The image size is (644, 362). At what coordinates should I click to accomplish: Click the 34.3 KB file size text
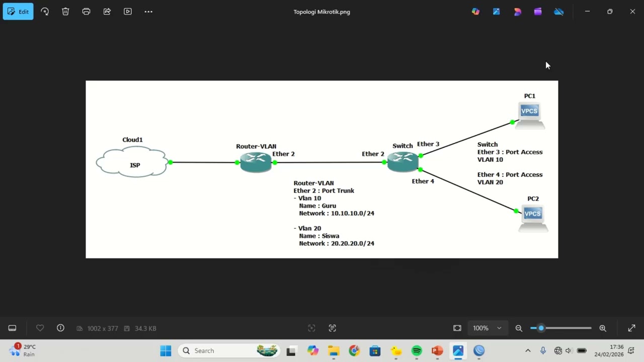145,328
